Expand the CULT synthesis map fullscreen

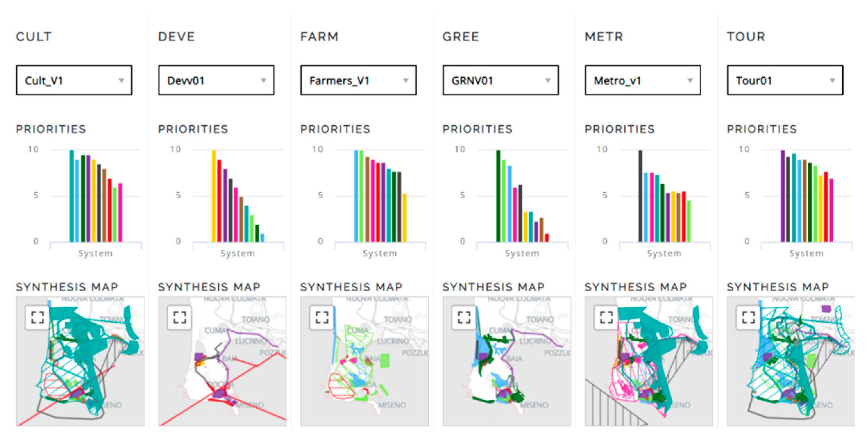38,317
